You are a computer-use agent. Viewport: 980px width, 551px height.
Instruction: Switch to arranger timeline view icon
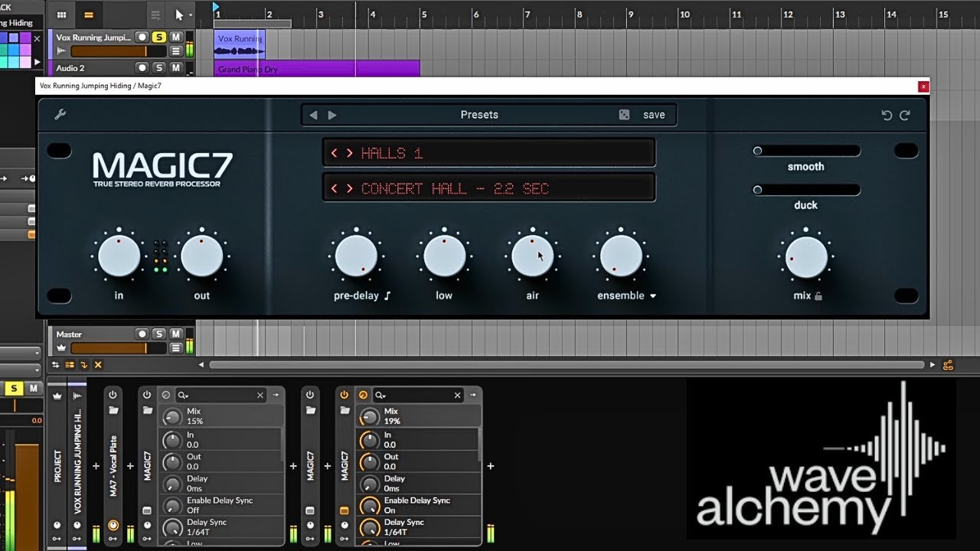(x=89, y=15)
